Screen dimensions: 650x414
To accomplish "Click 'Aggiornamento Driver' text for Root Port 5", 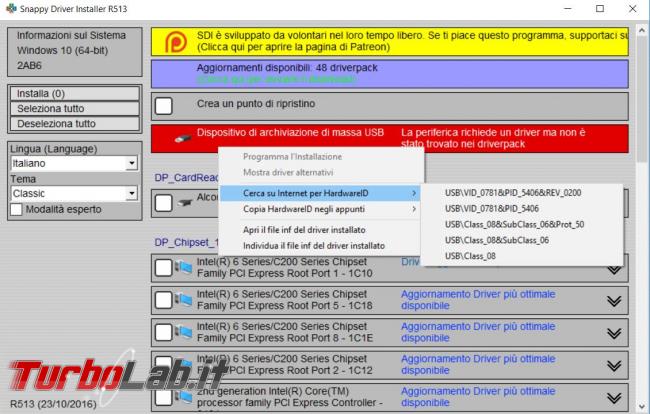I will pyautogui.click(x=478, y=300).
